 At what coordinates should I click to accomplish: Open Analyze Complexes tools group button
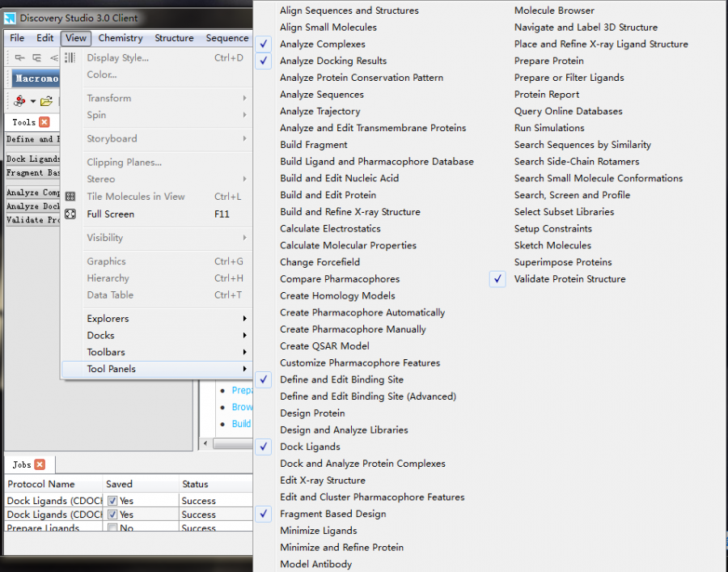[33, 193]
